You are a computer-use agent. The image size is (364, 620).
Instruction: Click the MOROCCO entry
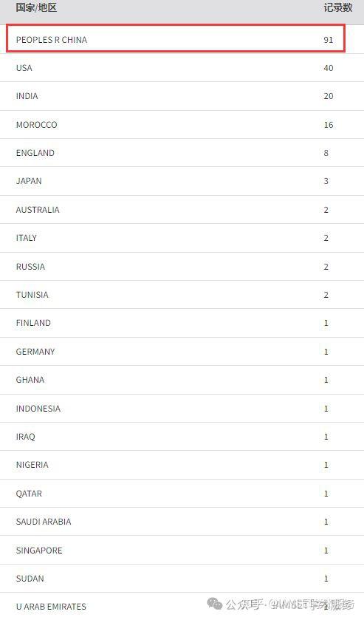(x=36, y=125)
